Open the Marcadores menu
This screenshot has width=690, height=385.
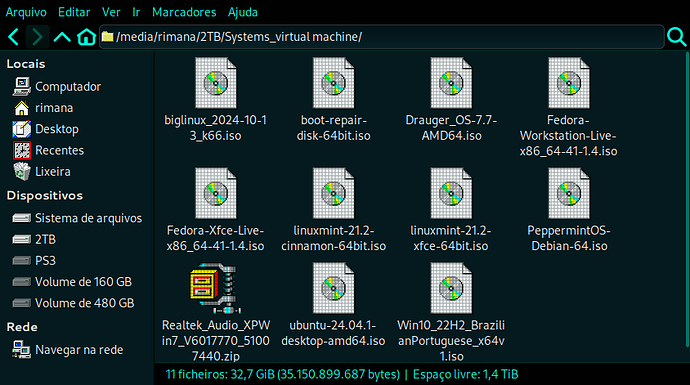(x=184, y=12)
